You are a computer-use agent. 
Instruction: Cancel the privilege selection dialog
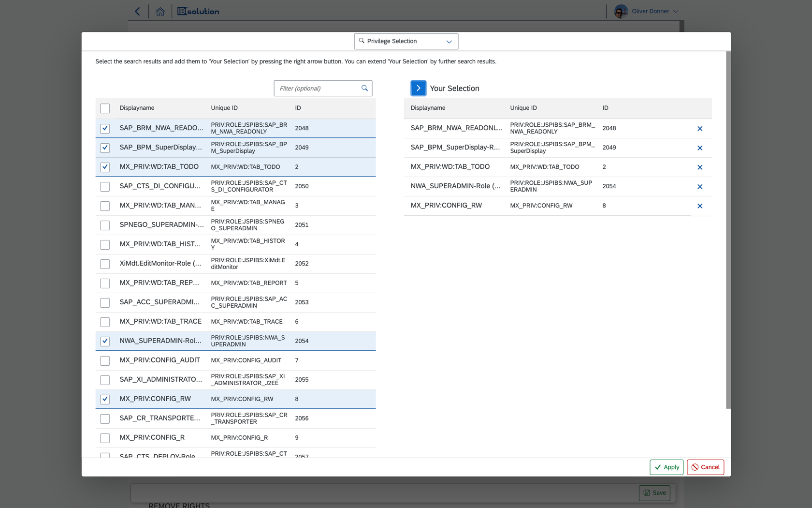(705, 467)
